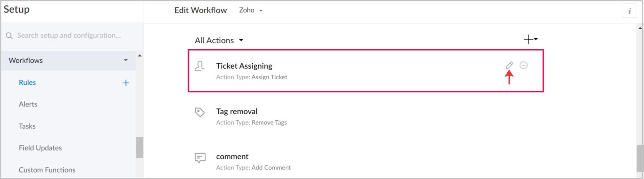
Task: Go to Tasks in the sidebar
Action: [x=27, y=126]
